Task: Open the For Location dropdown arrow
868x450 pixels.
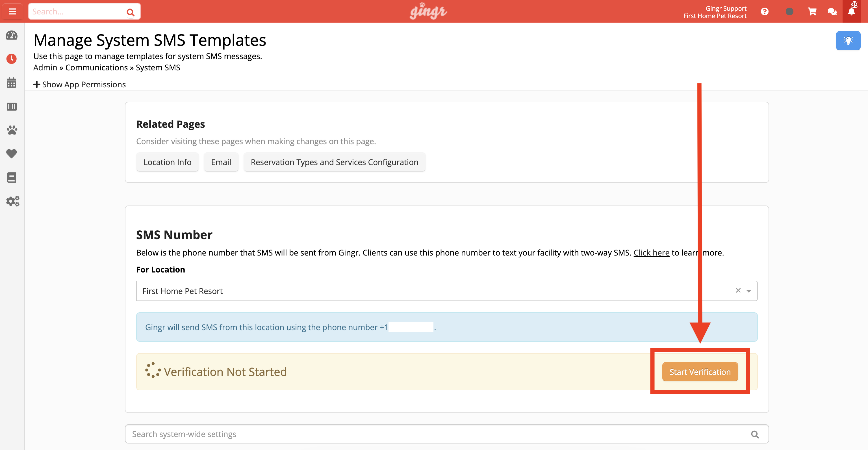Action: point(749,291)
